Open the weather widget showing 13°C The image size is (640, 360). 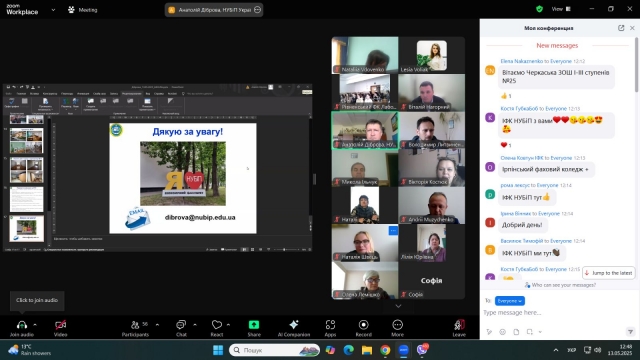(x=30, y=350)
